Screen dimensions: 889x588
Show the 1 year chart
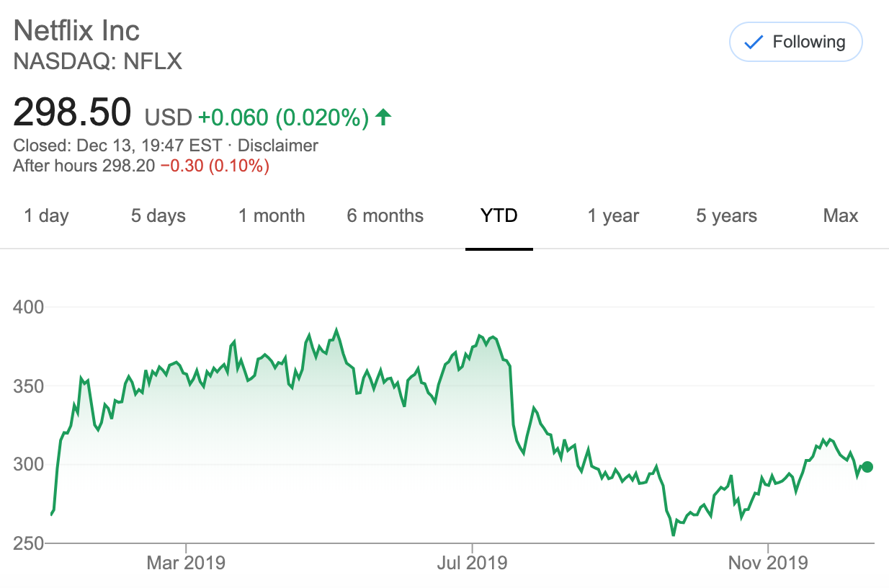click(613, 215)
